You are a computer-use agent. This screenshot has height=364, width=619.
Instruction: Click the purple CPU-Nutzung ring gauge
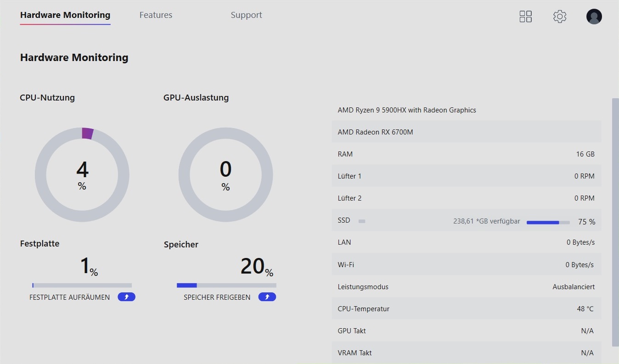pos(82,175)
